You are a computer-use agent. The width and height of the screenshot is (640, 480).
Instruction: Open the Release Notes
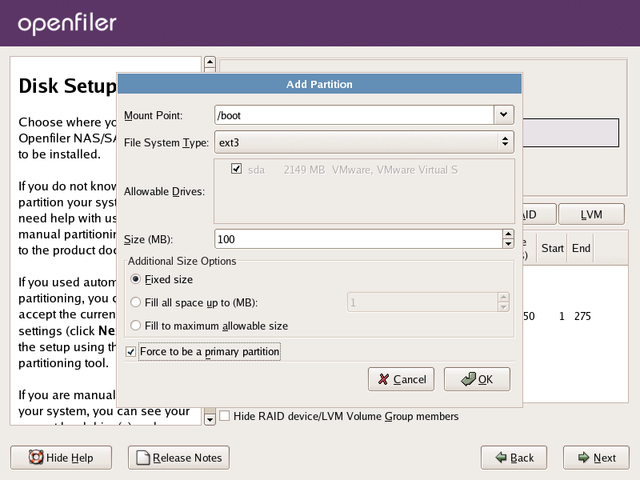pos(179,458)
